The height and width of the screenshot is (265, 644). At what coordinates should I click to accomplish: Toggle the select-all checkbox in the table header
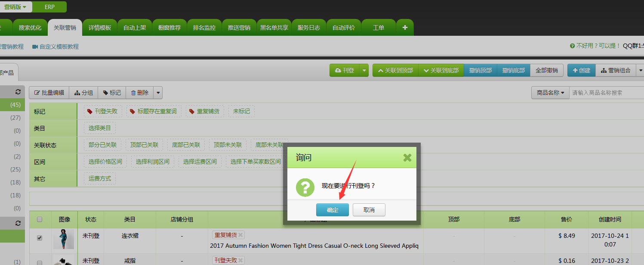[40, 219]
